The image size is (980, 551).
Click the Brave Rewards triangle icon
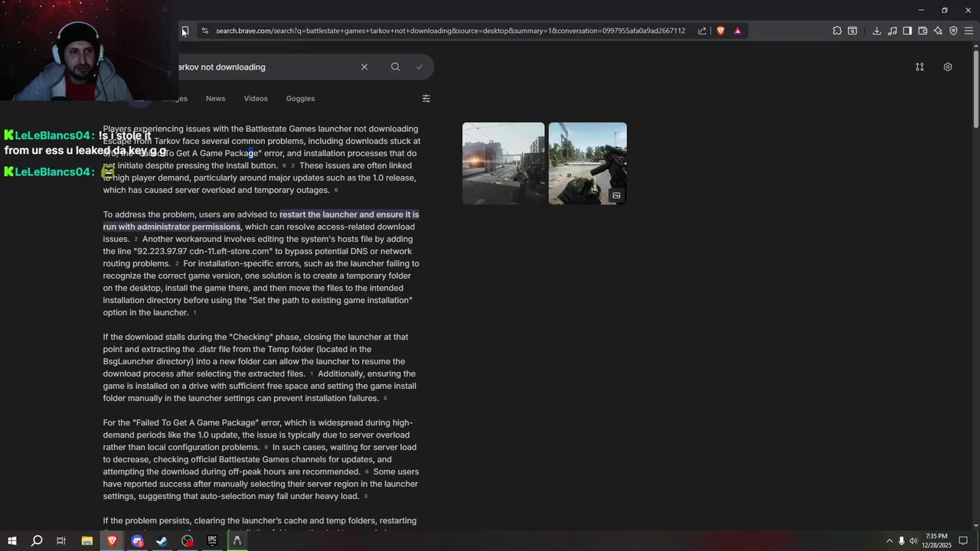[x=737, y=31]
